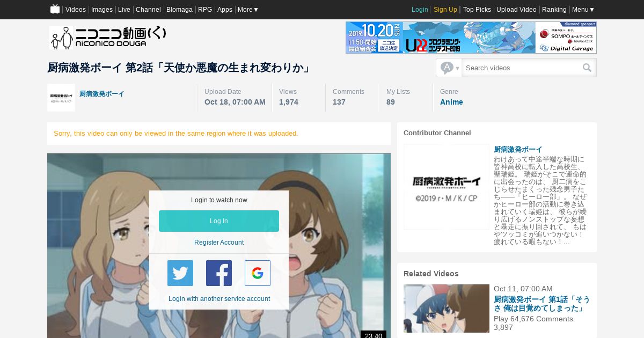Open the Anime genre link
Screen dimensions: 644x338
click(451, 102)
